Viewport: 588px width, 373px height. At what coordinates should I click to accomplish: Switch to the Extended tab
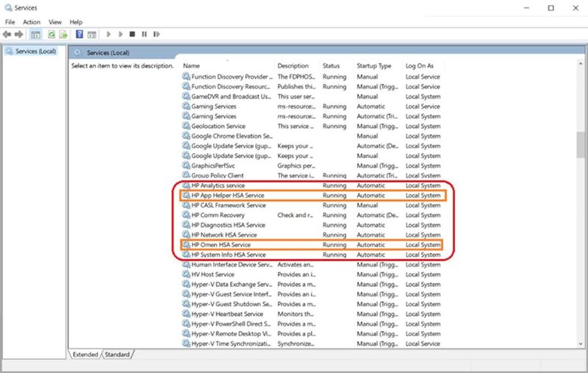pos(85,354)
